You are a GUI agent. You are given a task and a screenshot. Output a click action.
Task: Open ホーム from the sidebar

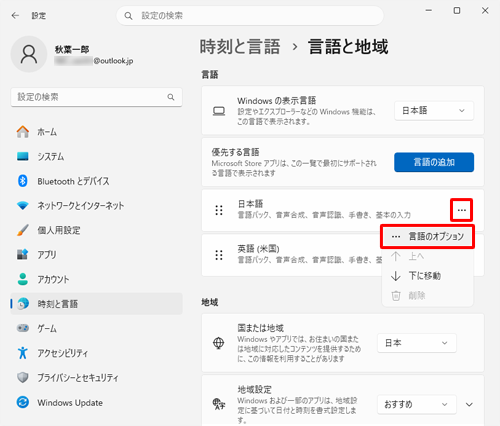(x=96, y=132)
